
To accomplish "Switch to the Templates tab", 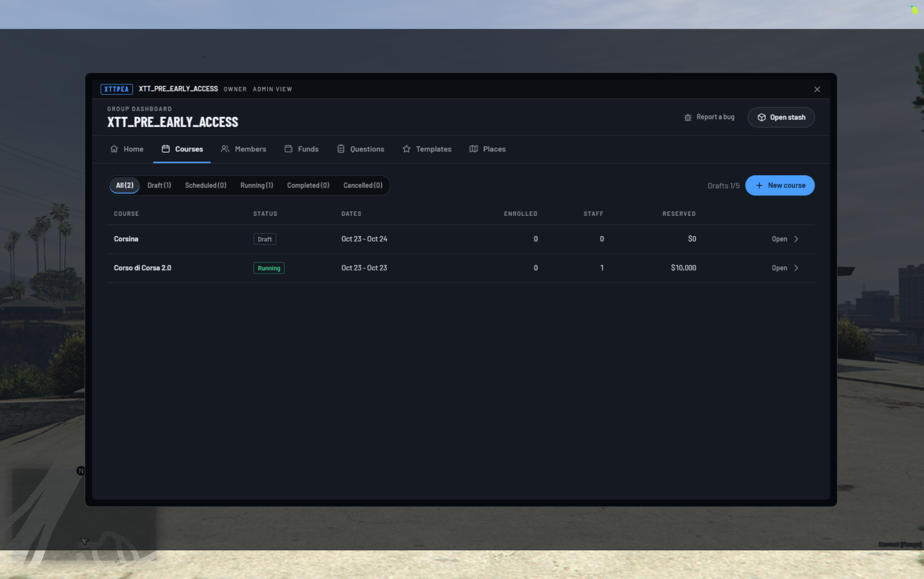I will pyautogui.click(x=427, y=149).
